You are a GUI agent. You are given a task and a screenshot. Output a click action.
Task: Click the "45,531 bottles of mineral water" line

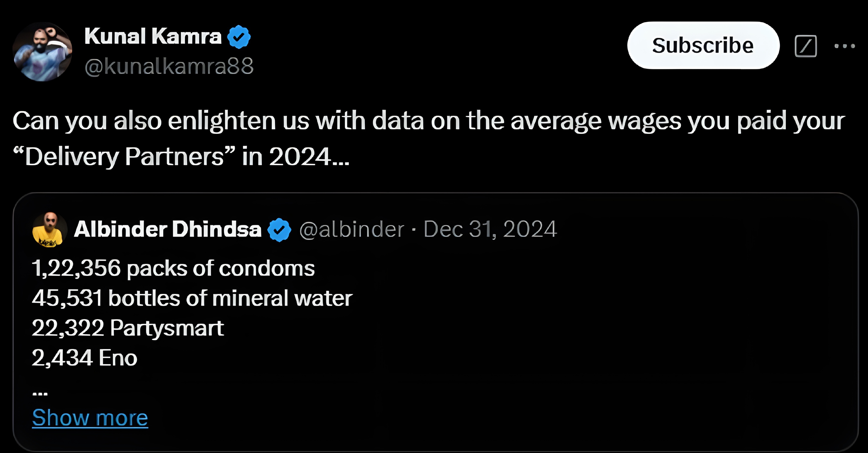[192, 298]
